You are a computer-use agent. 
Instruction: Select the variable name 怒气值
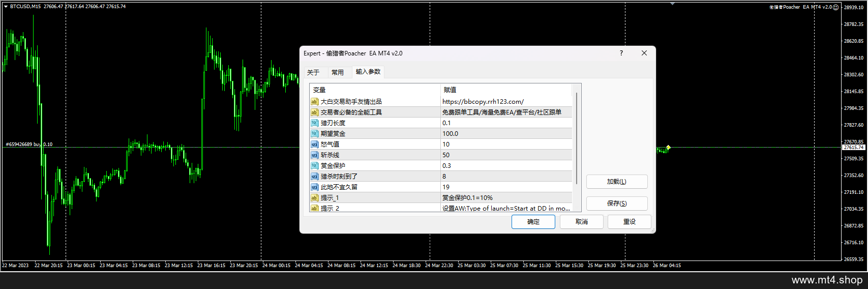(x=330, y=144)
